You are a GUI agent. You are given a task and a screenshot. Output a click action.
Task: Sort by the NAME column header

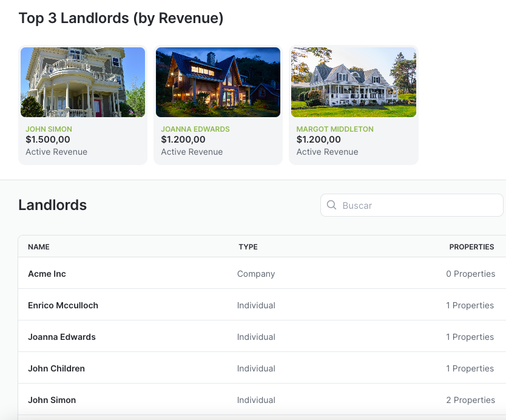pos(39,247)
